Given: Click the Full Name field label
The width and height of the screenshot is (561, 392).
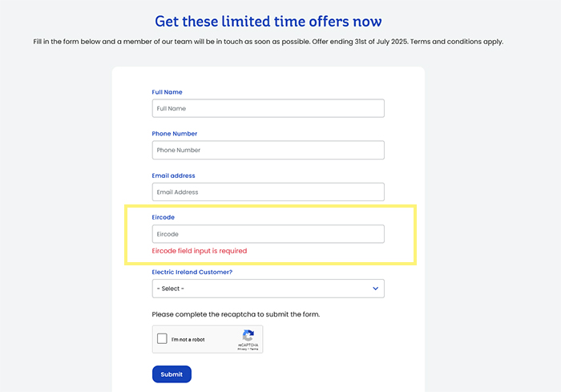Looking at the screenshot, I should coord(167,92).
